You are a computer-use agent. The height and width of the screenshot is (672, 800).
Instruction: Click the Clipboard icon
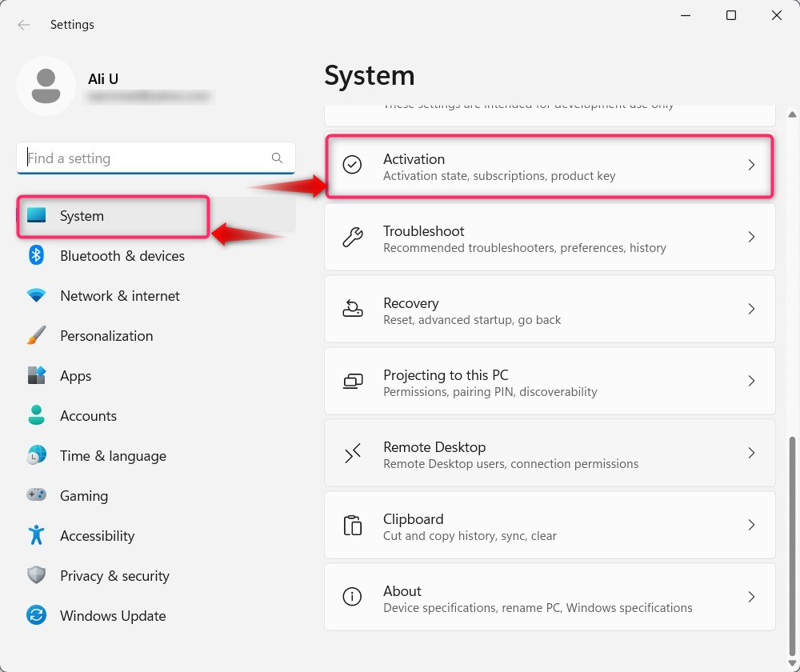pos(352,525)
